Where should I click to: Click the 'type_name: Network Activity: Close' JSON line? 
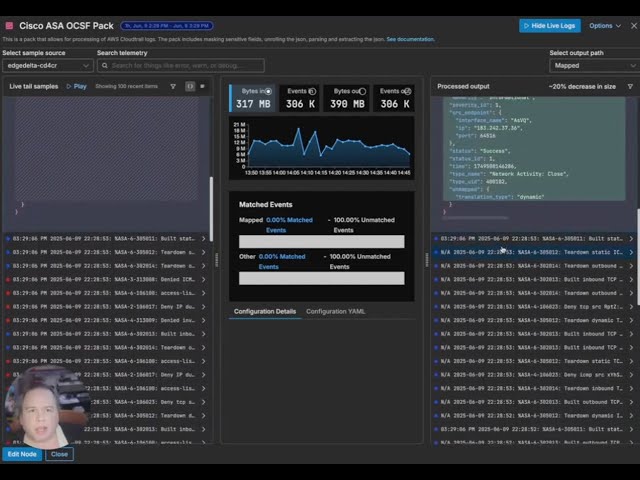pos(509,174)
